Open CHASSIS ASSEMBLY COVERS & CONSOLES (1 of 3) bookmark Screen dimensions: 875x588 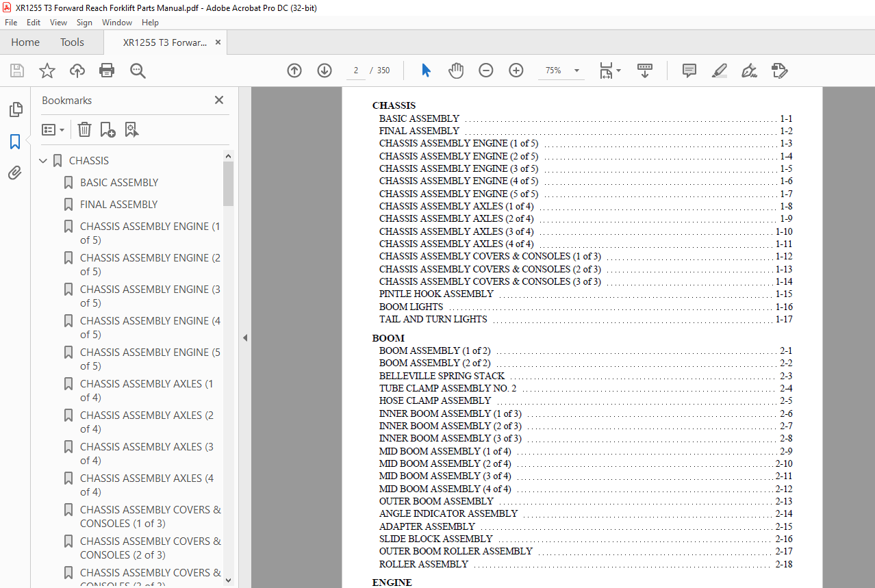click(x=151, y=517)
